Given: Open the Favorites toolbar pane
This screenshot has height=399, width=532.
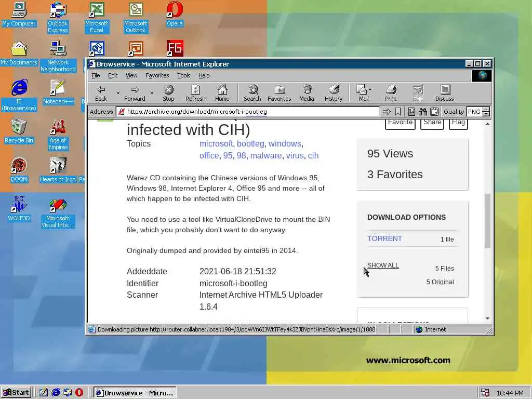Looking at the screenshot, I should (x=279, y=94).
